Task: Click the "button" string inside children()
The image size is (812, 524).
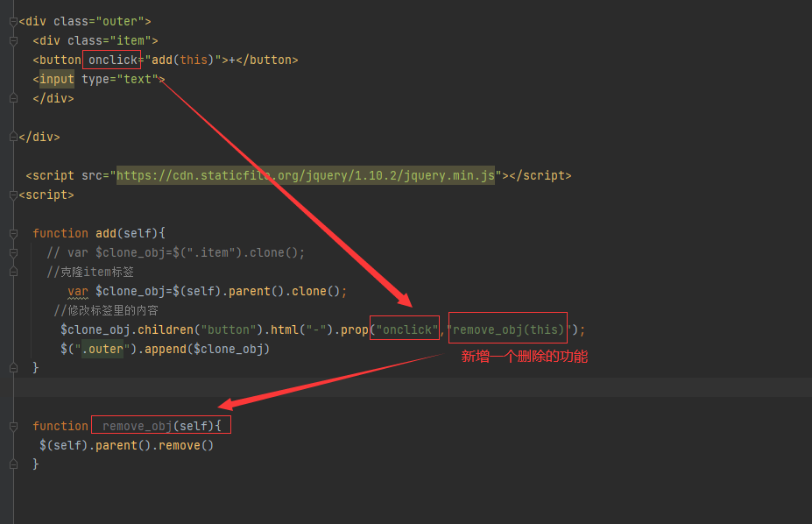Action: pyautogui.click(x=229, y=329)
